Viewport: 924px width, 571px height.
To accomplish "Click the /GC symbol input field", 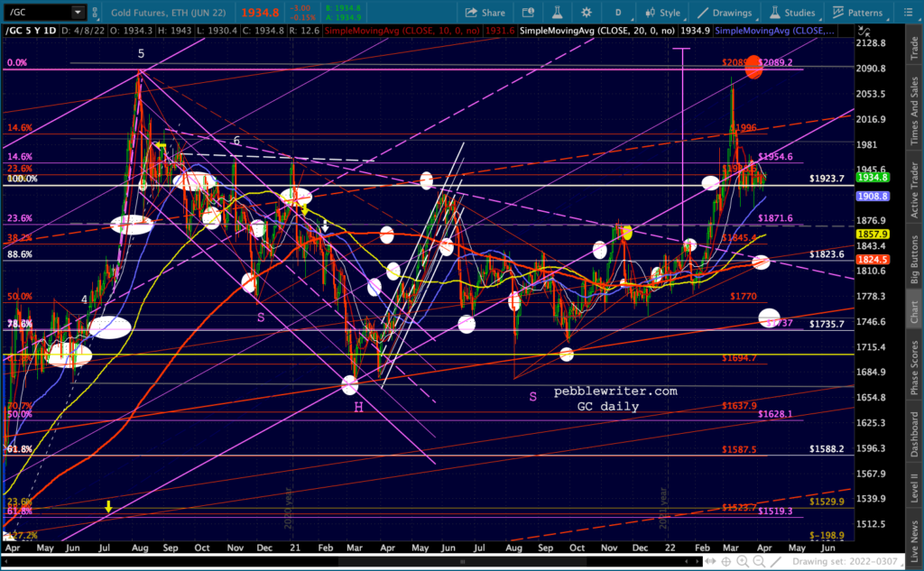I will coord(36,13).
